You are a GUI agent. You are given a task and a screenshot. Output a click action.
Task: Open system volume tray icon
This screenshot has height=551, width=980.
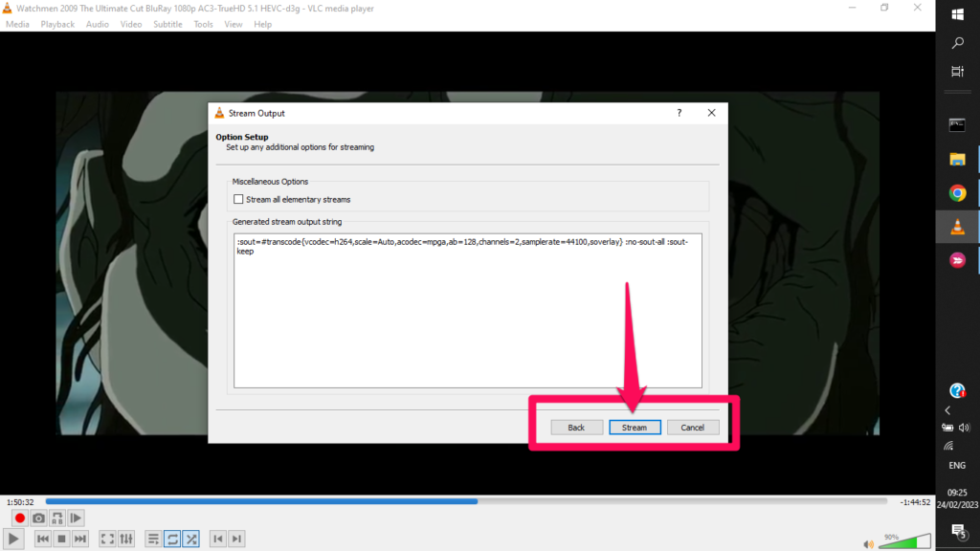coord(965,428)
